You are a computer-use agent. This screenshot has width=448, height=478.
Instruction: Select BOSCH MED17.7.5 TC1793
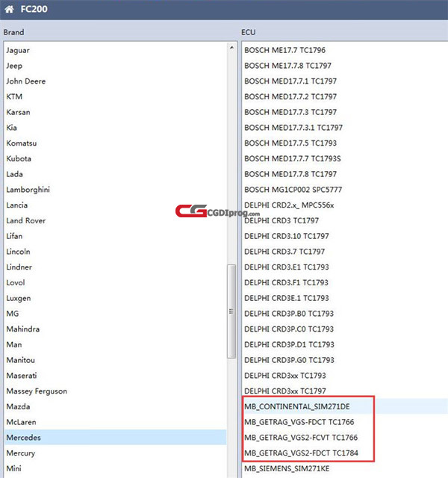(x=290, y=143)
